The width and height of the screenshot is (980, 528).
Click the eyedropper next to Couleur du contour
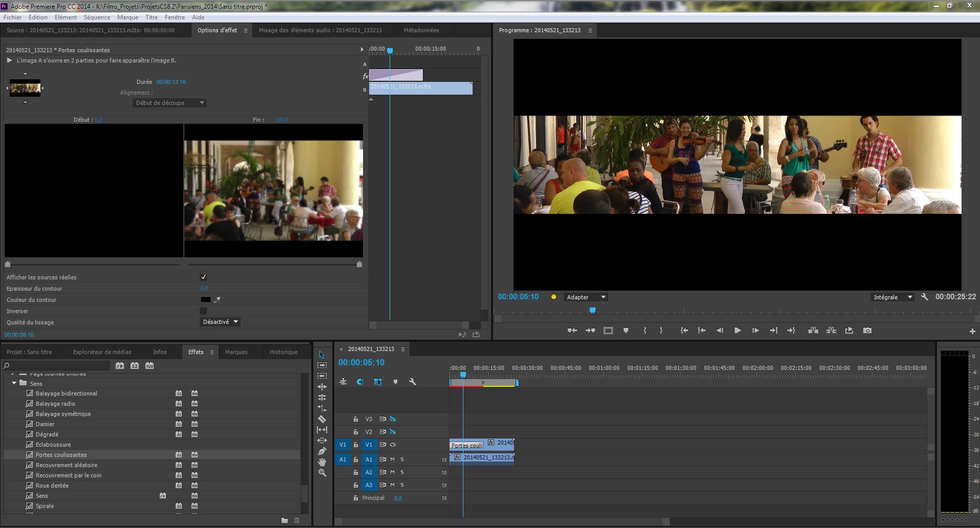click(x=217, y=300)
